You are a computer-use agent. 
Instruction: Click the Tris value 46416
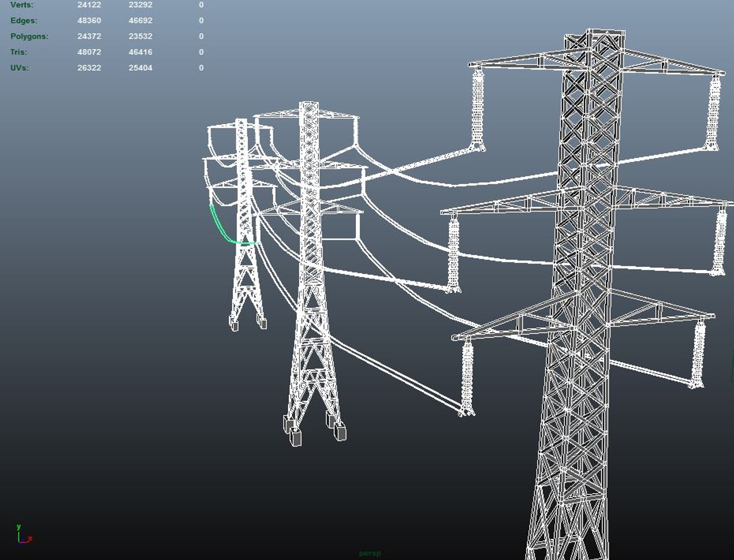click(x=140, y=52)
